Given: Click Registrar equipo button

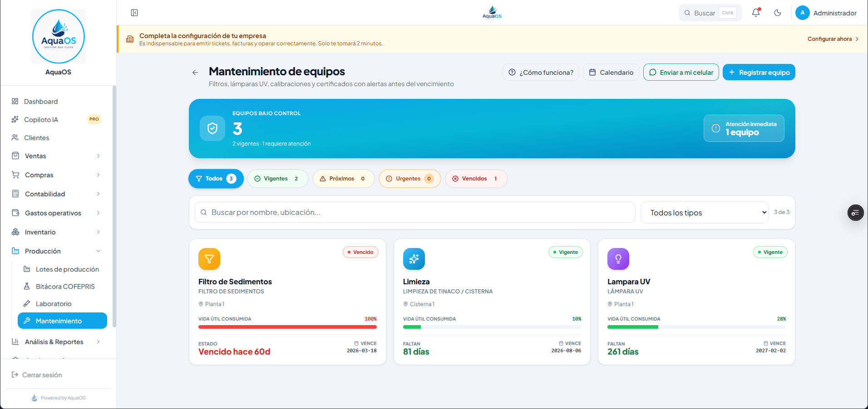Looking at the screenshot, I should (x=759, y=73).
